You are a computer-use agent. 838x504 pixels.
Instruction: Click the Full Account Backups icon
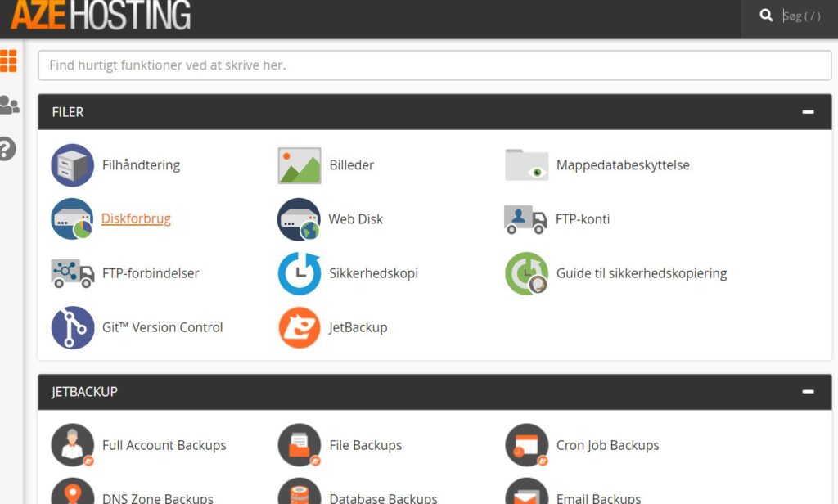click(x=73, y=445)
